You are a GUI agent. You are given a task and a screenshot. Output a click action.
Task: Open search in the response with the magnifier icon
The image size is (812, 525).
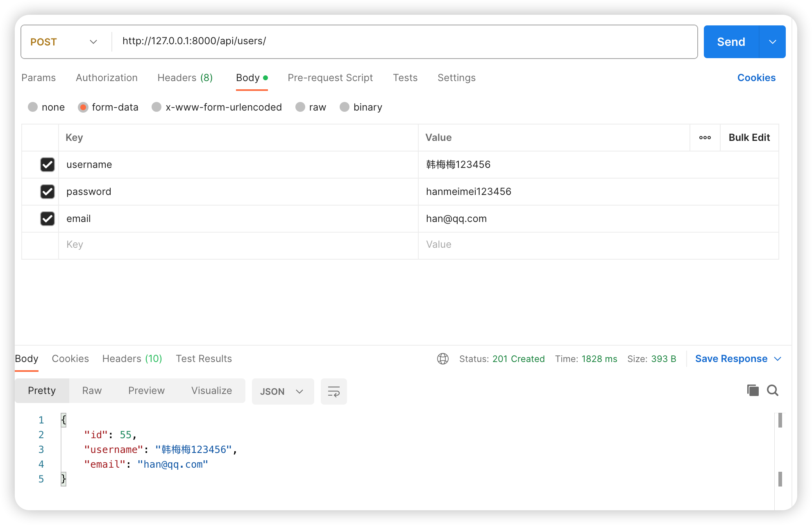point(773,390)
